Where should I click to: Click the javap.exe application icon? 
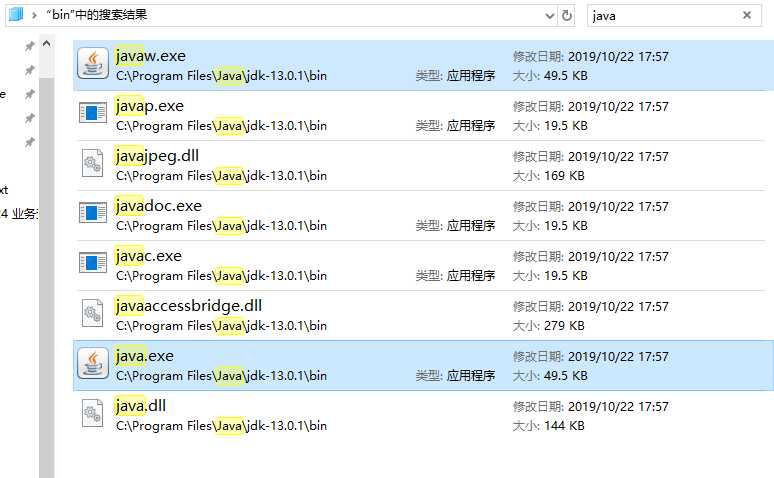[x=93, y=113]
